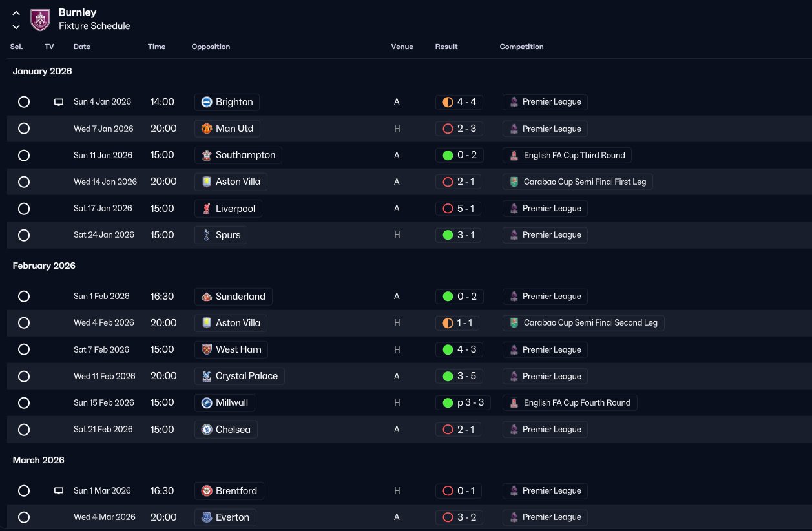Image resolution: width=812 pixels, height=531 pixels.
Task: Open the Crystal Palace team button
Action: click(240, 376)
